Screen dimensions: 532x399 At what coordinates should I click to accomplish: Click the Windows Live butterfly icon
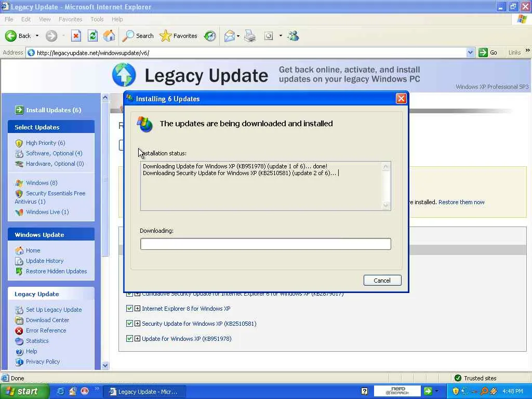pyautogui.click(x=19, y=212)
